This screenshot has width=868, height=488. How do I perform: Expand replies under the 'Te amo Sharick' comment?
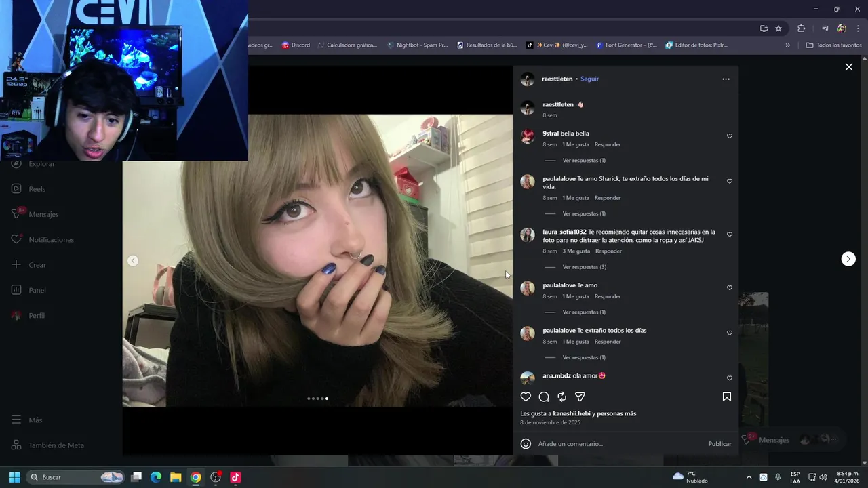coord(584,214)
